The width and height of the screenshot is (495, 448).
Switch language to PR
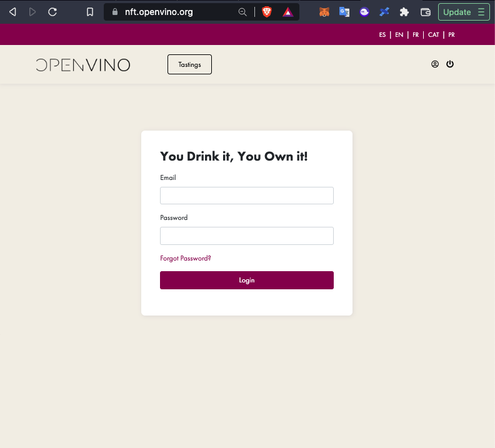pos(451,35)
